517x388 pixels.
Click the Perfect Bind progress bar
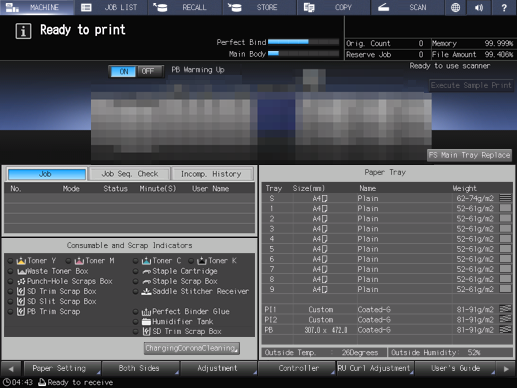point(303,42)
